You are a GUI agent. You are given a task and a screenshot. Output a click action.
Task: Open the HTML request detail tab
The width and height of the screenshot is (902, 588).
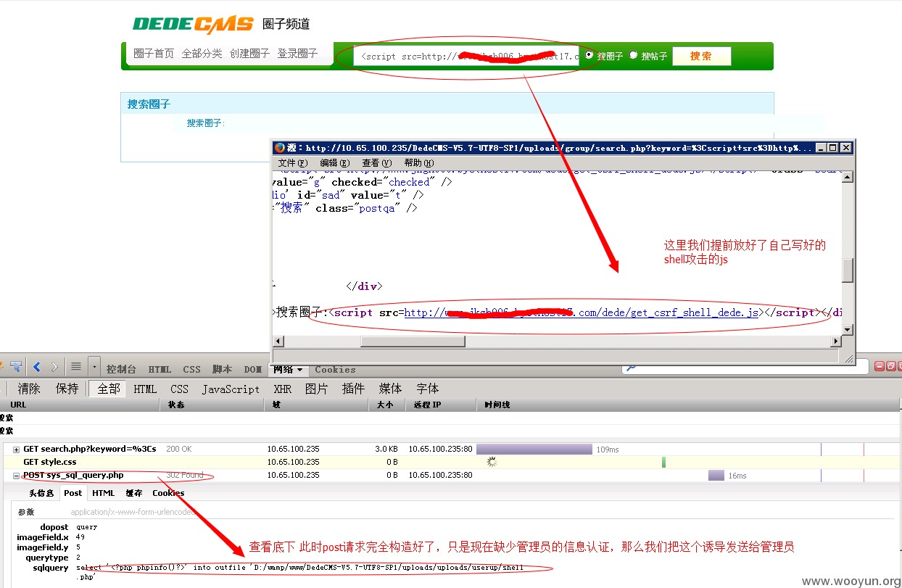(x=104, y=493)
